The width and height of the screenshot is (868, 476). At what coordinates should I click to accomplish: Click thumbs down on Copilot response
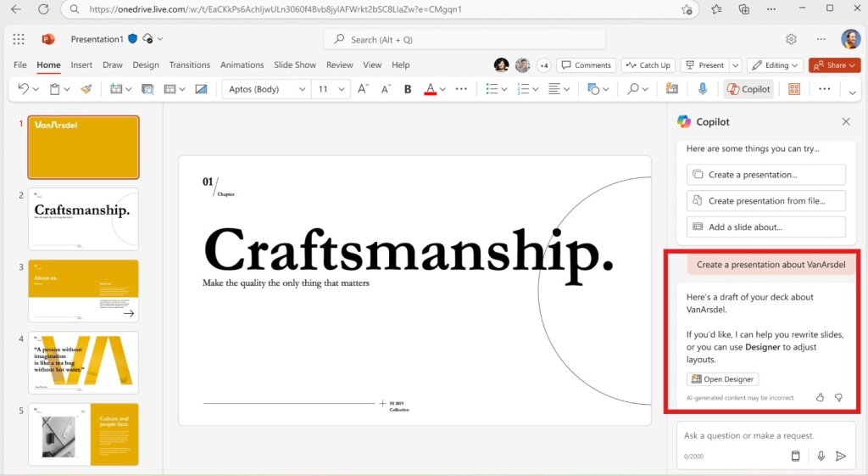(838, 397)
